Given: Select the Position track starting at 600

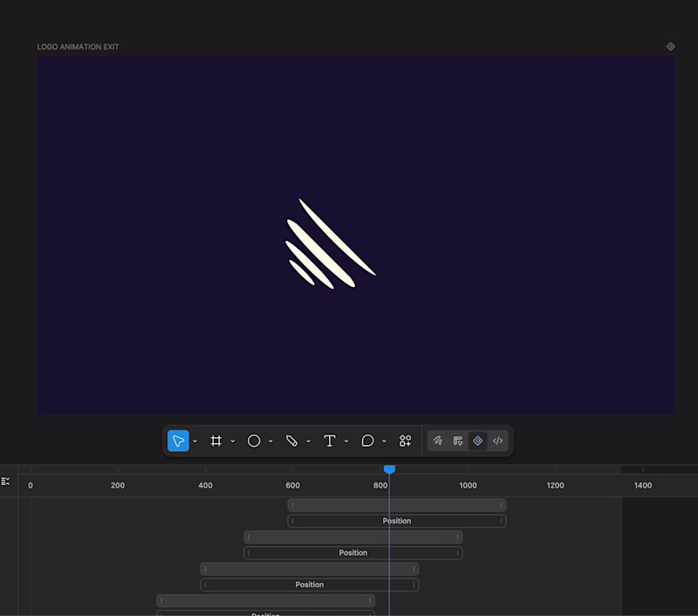Looking at the screenshot, I should pyautogui.click(x=397, y=521).
